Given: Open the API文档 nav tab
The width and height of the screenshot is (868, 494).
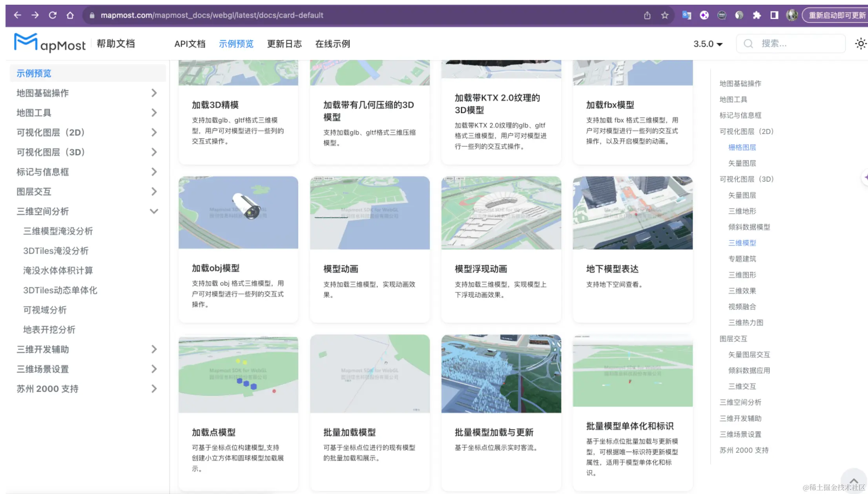Looking at the screenshot, I should pos(190,44).
